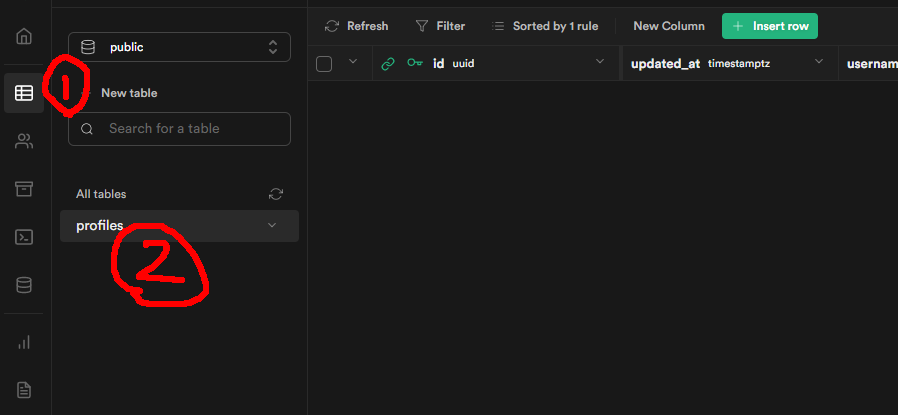Open the Database icon in sidebar

tap(24, 285)
